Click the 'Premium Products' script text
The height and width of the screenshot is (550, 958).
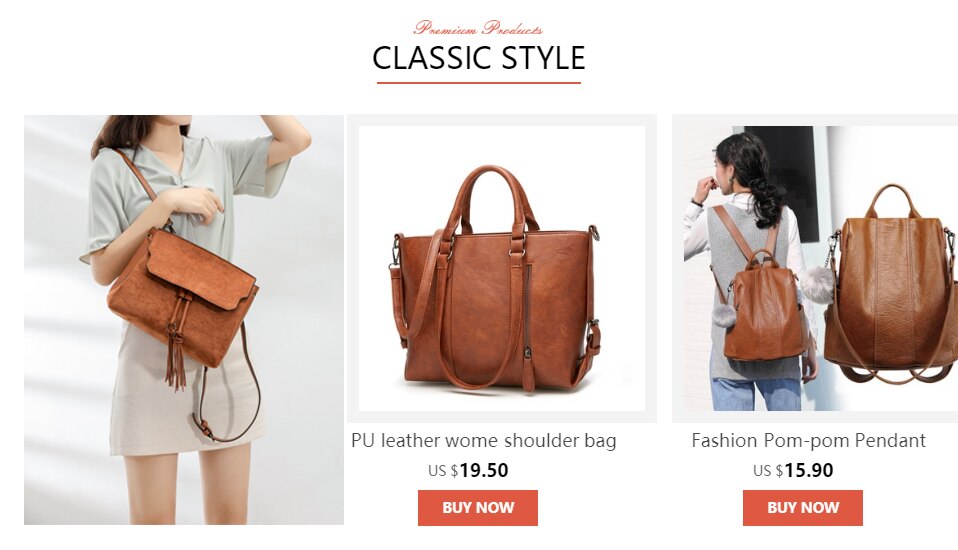(x=478, y=28)
